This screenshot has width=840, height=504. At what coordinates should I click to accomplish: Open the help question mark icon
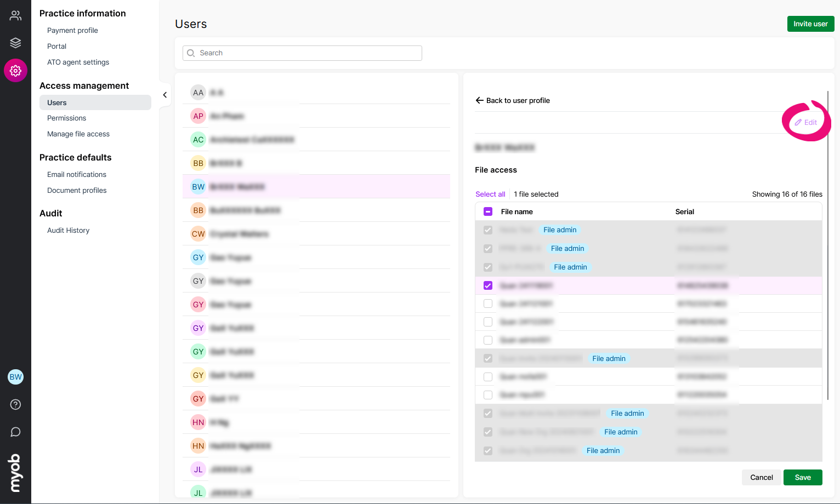point(15,404)
